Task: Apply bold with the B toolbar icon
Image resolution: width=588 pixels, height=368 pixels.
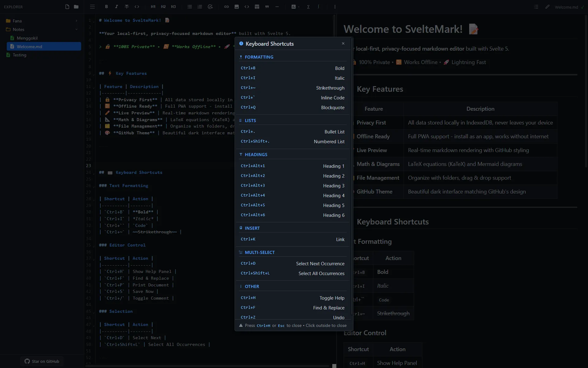Action: (106, 7)
